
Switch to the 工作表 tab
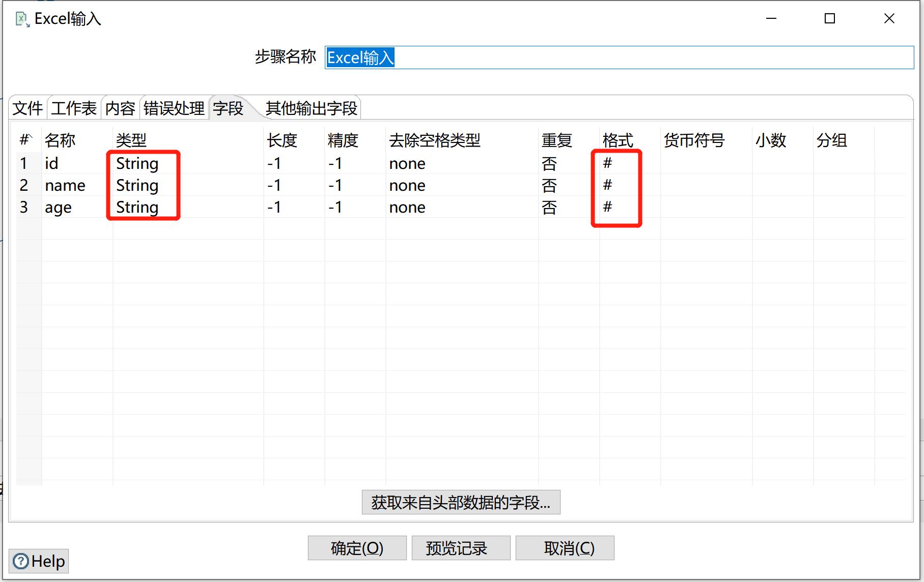click(x=74, y=108)
